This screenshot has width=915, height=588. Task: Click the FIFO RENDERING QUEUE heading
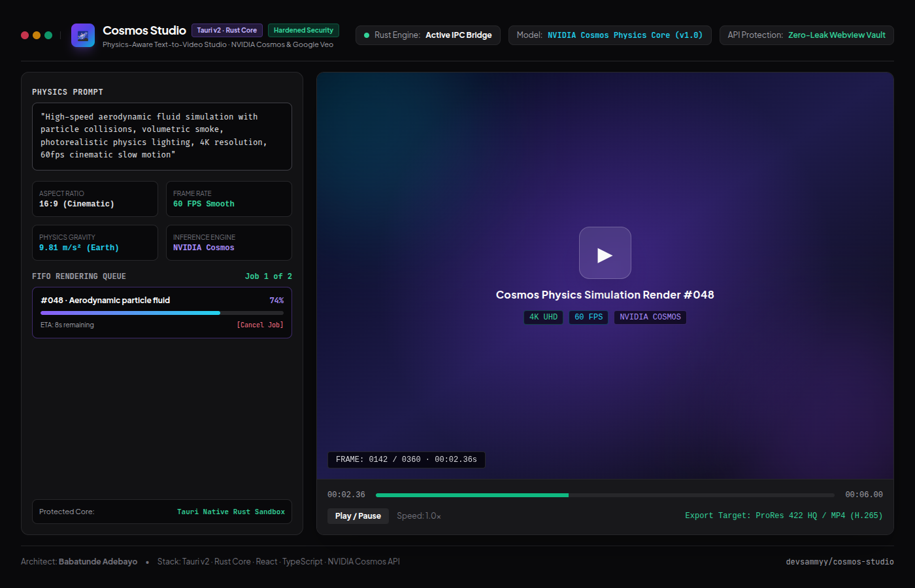pos(79,276)
